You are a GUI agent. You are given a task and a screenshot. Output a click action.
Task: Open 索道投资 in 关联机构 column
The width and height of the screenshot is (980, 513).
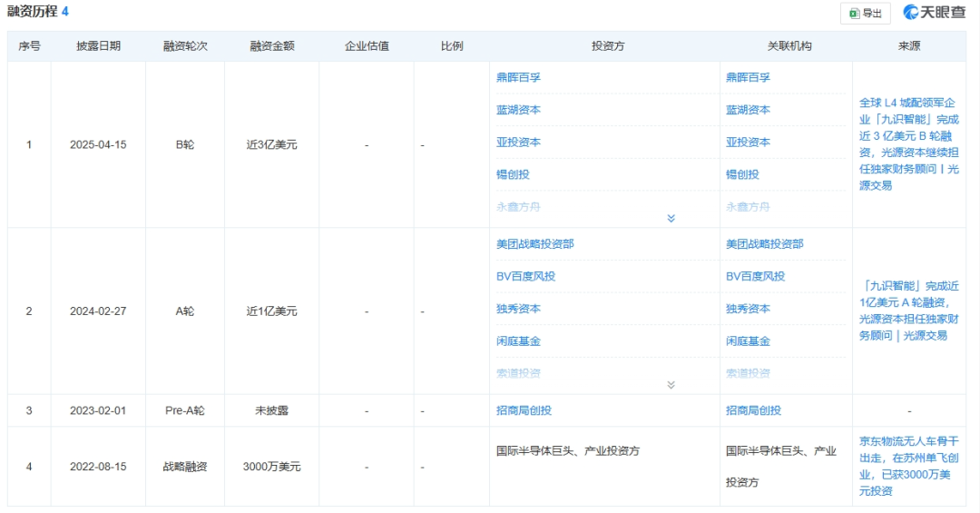coord(748,373)
